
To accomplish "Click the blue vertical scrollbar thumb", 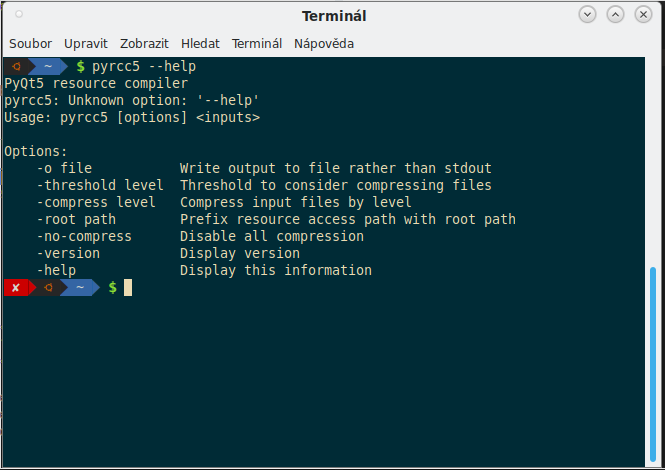I will pyautogui.click(x=653, y=364).
